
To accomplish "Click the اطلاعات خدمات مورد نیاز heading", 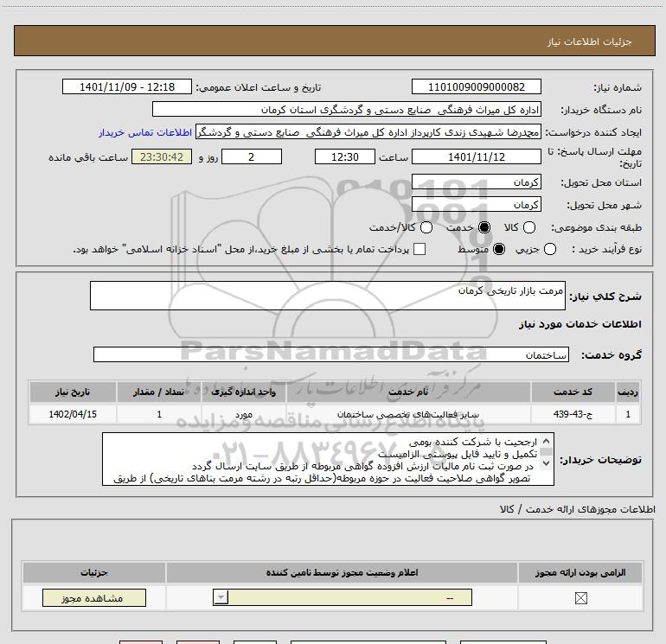I will click(580, 324).
